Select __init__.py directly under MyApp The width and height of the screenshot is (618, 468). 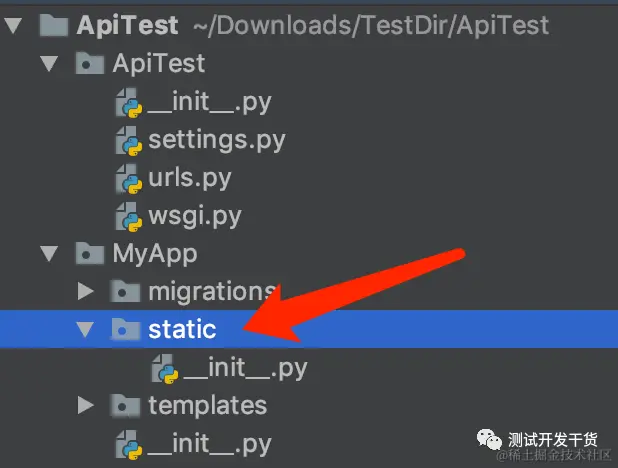(x=209, y=444)
